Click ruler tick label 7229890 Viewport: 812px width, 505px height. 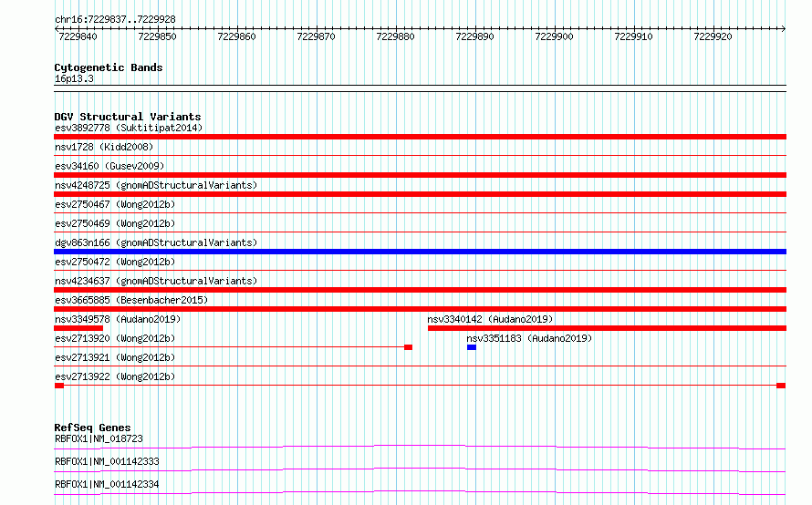474,36
